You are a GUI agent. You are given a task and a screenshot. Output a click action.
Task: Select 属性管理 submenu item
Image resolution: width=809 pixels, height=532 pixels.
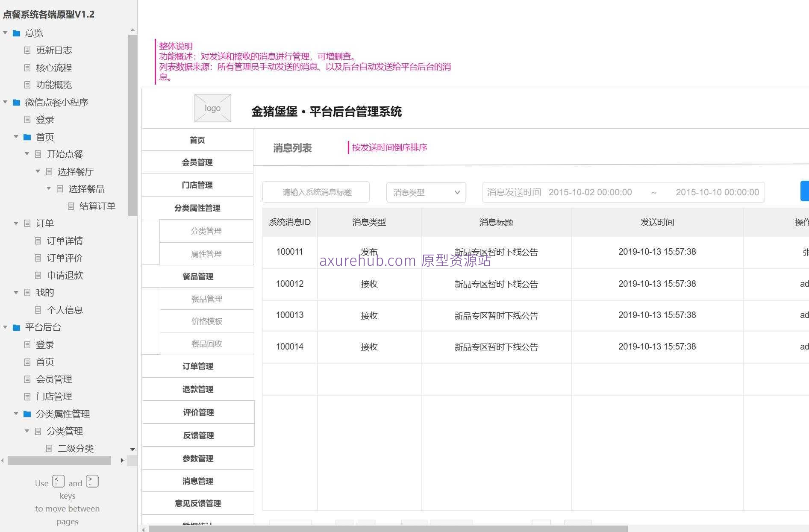(x=206, y=254)
